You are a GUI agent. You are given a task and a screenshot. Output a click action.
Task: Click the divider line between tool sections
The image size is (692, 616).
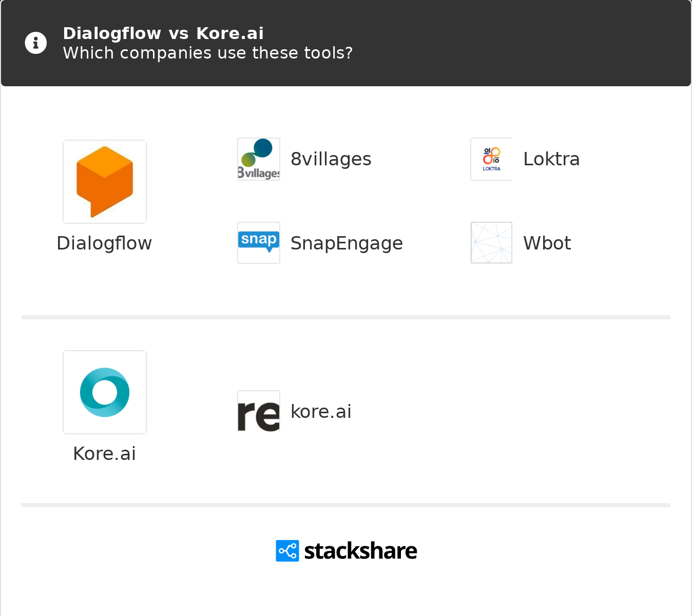(346, 317)
